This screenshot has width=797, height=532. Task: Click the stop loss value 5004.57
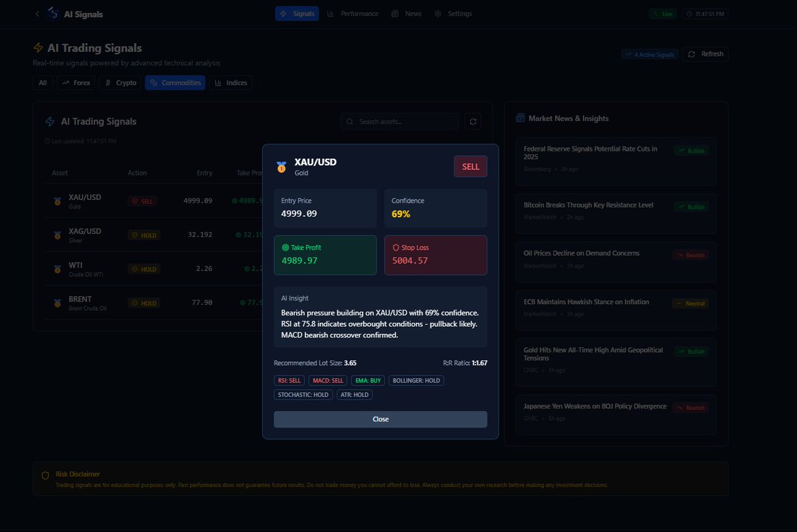point(410,260)
